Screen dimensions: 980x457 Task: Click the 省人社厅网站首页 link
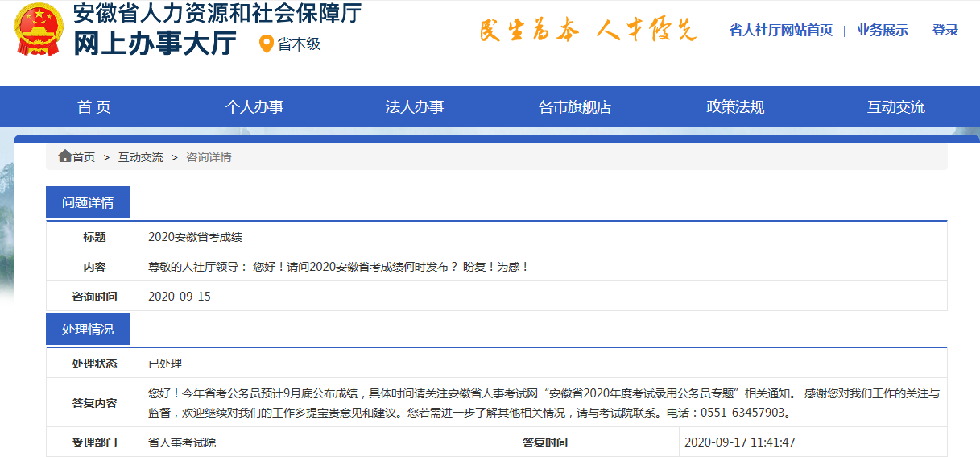[x=780, y=31]
